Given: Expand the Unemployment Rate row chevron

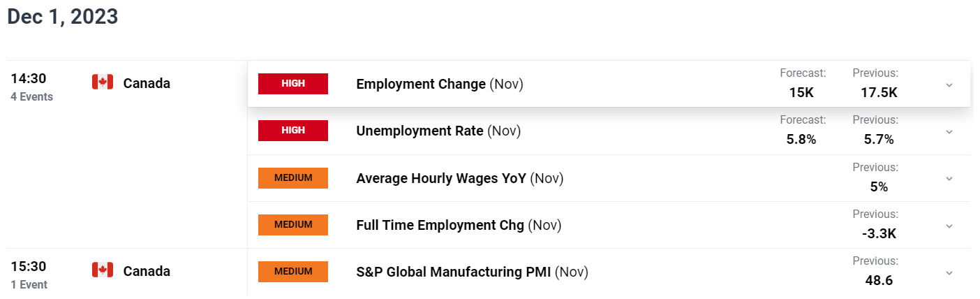Looking at the screenshot, I should tap(949, 131).
